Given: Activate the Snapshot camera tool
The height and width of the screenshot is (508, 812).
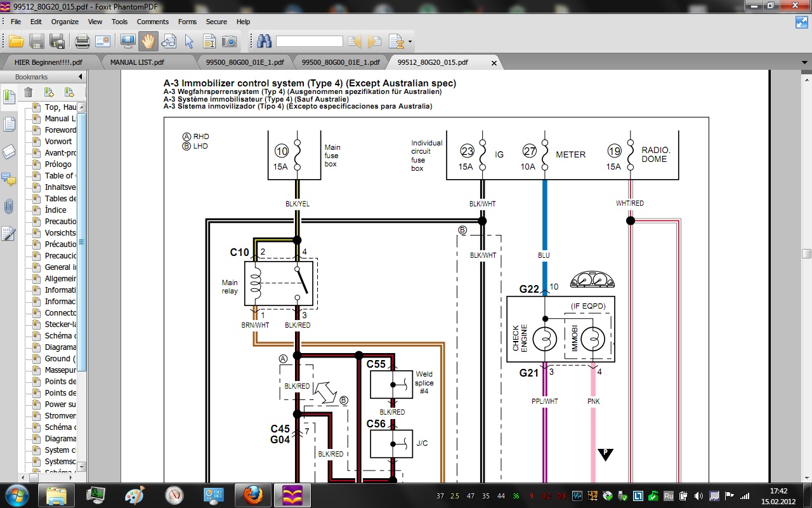Looking at the screenshot, I should click(x=229, y=42).
